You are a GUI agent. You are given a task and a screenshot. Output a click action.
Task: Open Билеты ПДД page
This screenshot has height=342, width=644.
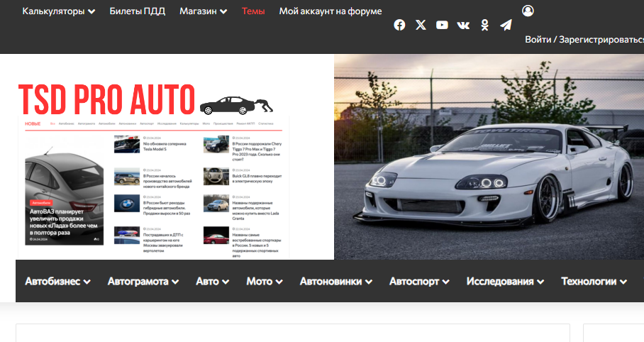click(x=137, y=11)
